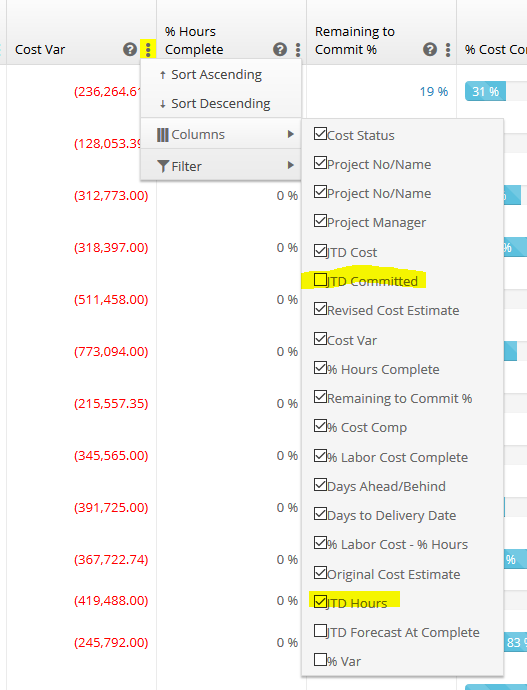This screenshot has height=690, width=527.
Task: Click the Cost Var help question icon
Action: (130, 49)
